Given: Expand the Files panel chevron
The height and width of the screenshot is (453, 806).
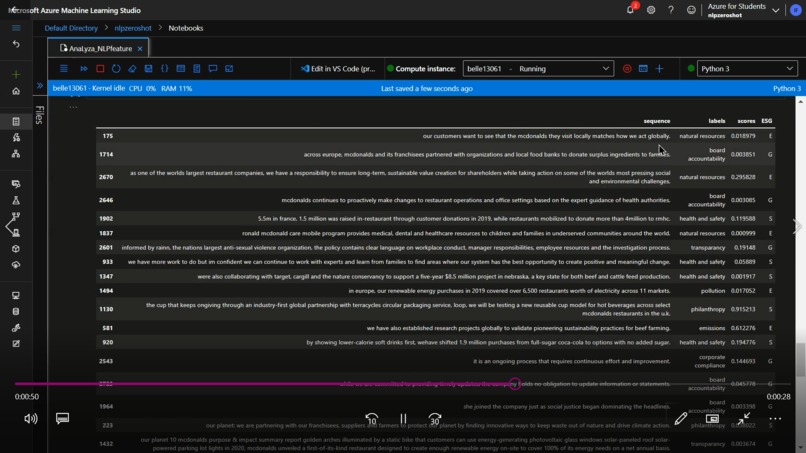Looking at the screenshot, I should tap(40, 85).
